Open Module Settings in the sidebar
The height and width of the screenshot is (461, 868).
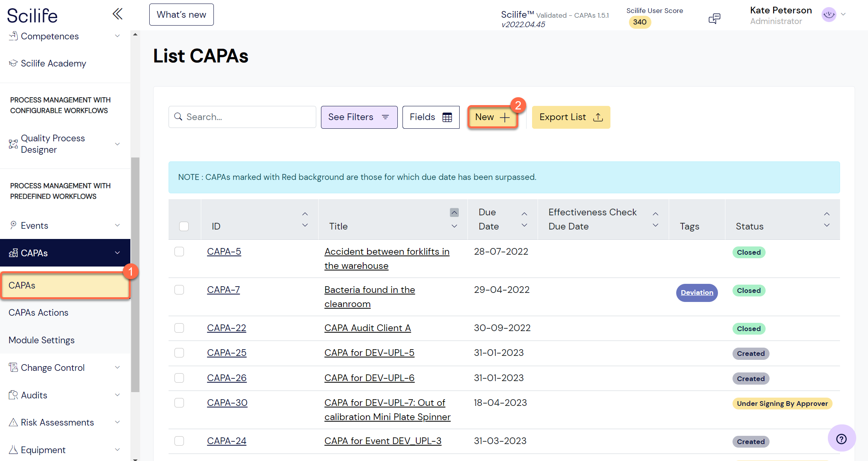click(x=41, y=340)
